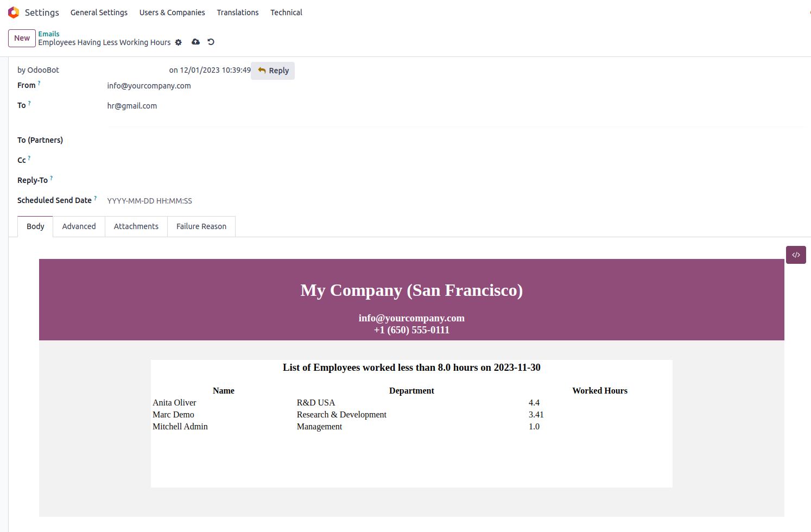
Task: Click the Marc Demo name cell
Action: [173, 415]
